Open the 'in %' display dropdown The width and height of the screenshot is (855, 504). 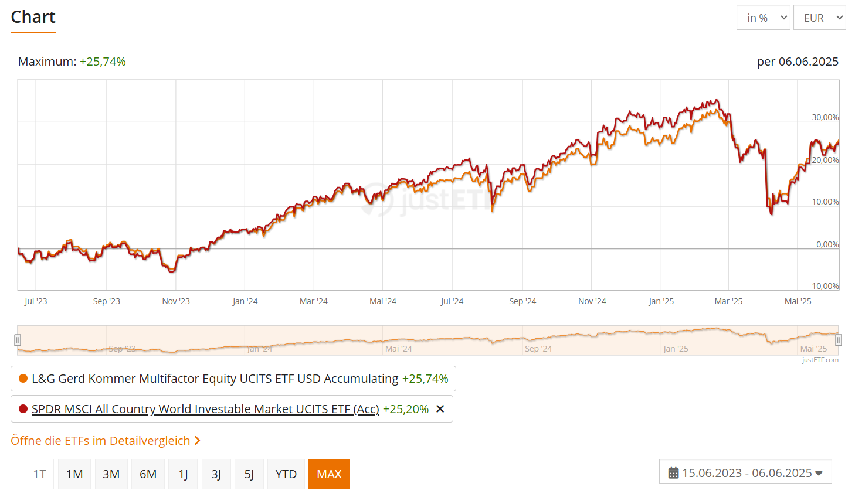tap(763, 18)
